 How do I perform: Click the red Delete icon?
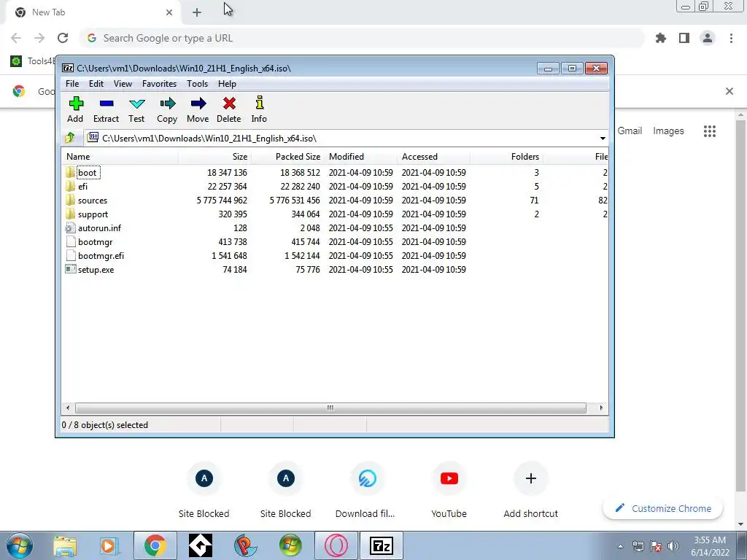tap(229, 104)
